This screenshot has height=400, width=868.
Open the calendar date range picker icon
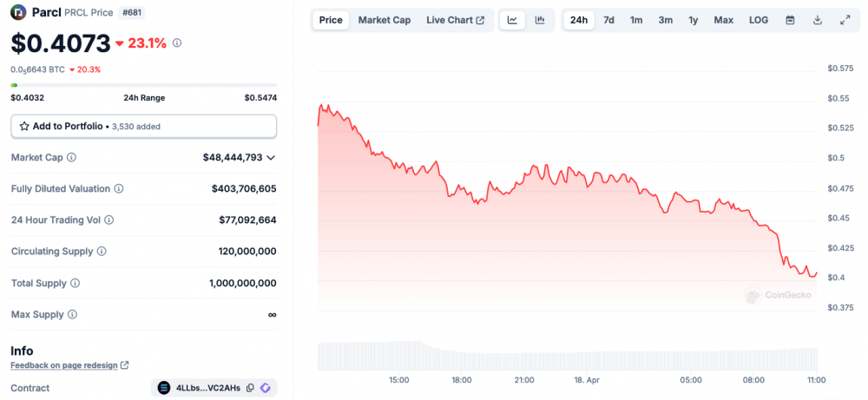pos(791,21)
